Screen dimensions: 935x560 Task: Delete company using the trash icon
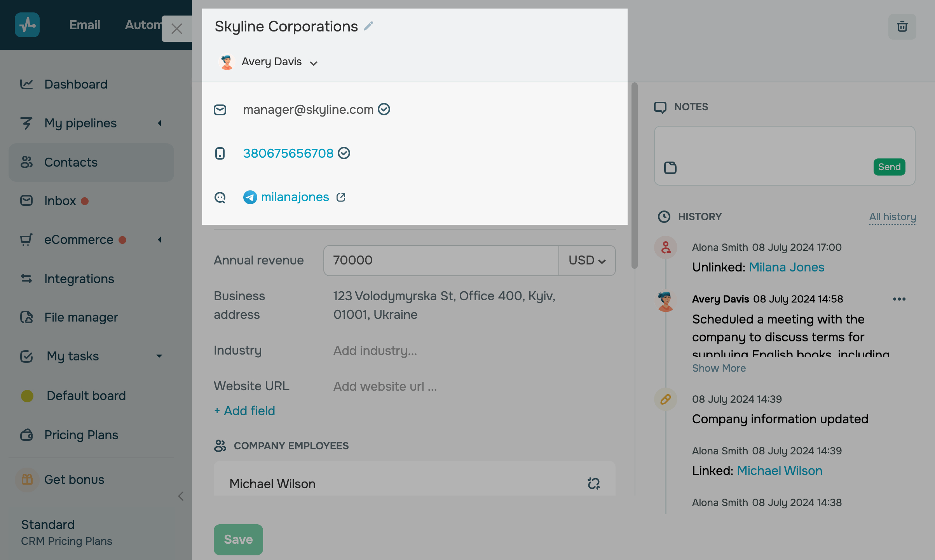click(902, 27)
